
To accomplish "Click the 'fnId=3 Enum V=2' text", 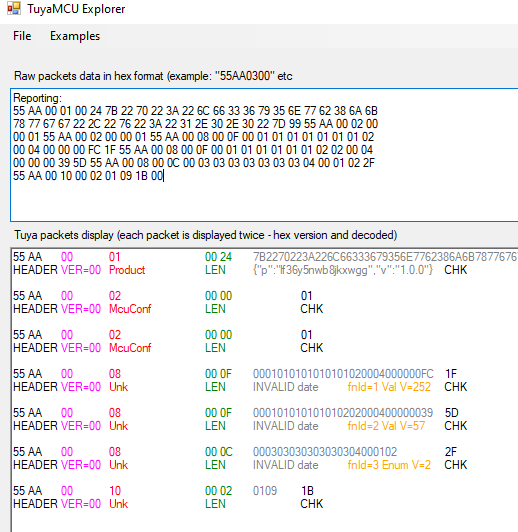I will point(389,465).
